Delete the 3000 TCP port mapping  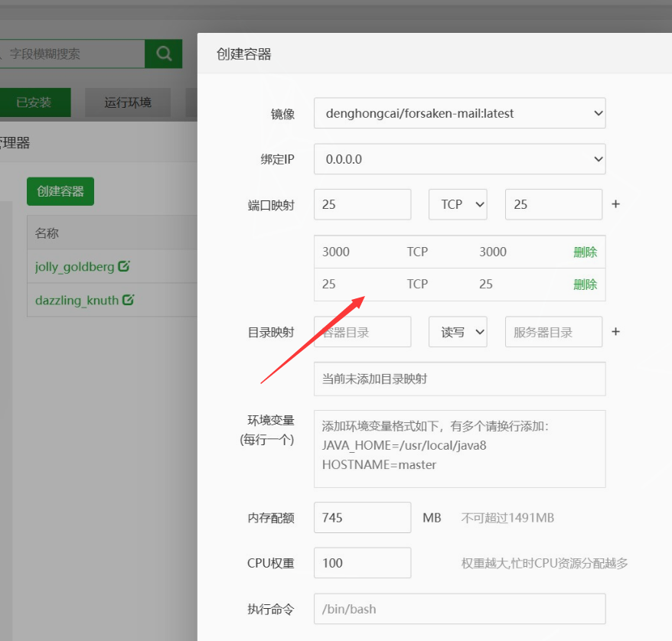[585, 252]
